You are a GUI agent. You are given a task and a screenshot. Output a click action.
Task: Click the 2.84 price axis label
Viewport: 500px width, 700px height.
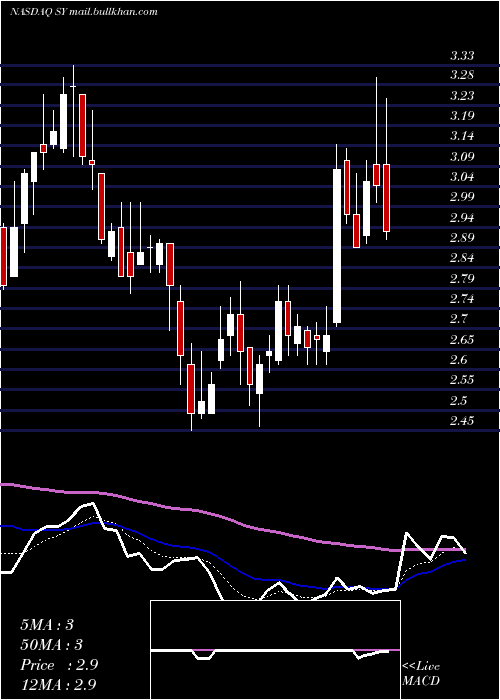coord(462,258)
